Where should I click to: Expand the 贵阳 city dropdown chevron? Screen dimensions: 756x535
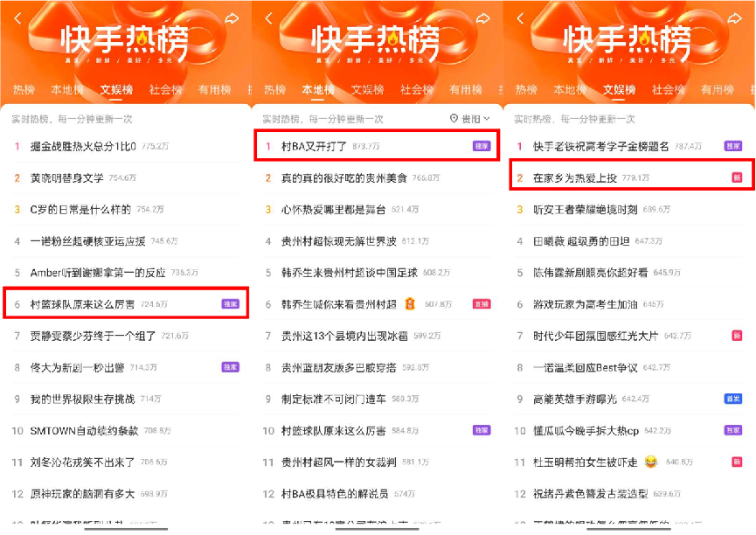(x=487, y=118)
